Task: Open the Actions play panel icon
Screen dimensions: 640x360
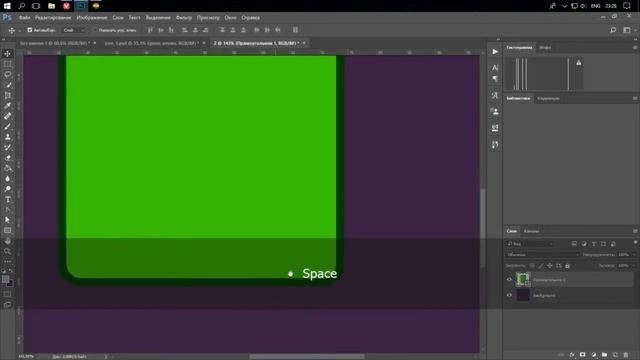Action: pos(495,52)
